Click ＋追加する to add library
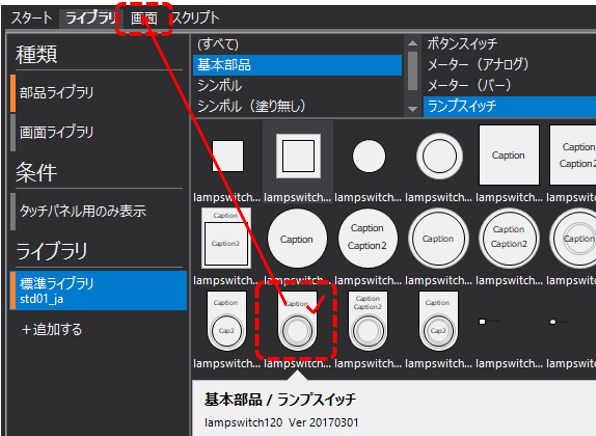The height and width of the screenshot is (436, 596). [52, 329]
